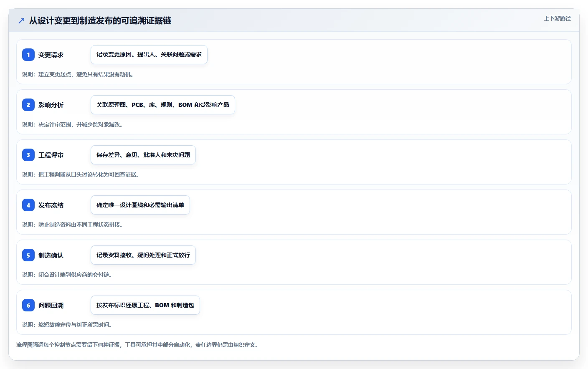Click the 工程评审 step label
588x369 pixels.
pos(51,155)
